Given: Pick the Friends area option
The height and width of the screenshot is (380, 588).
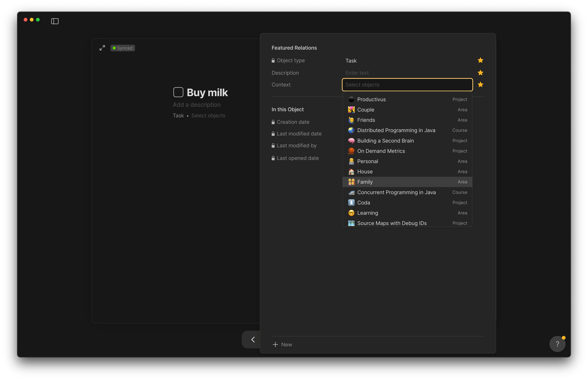Looking at the screenshot, I should coord(407,120).
